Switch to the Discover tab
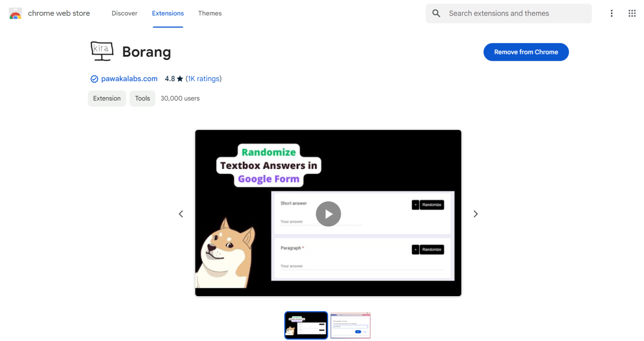 pyautogui.click(x=125, y=13)
